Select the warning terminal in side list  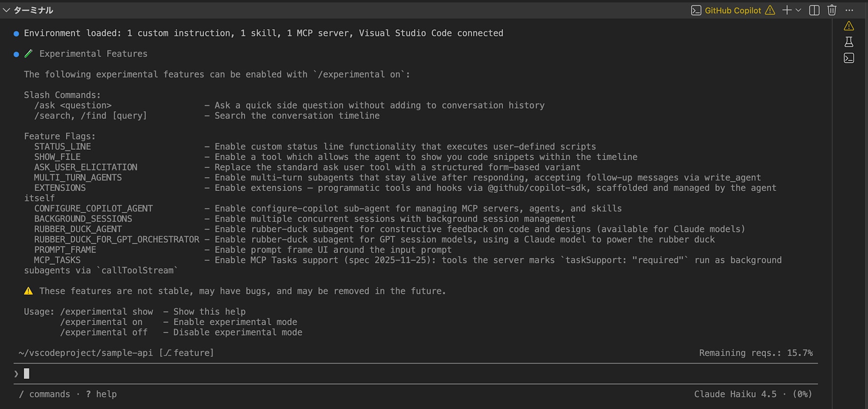click(x=848, y=26)
